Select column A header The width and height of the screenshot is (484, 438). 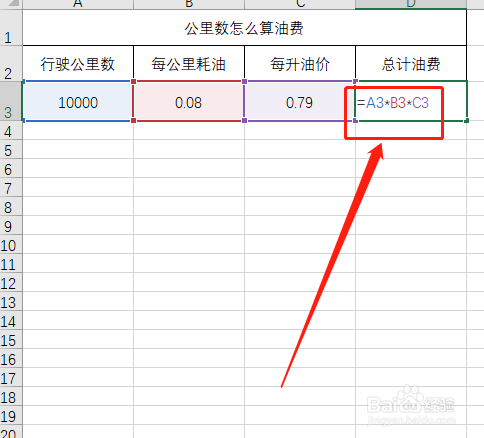[78, 4]
